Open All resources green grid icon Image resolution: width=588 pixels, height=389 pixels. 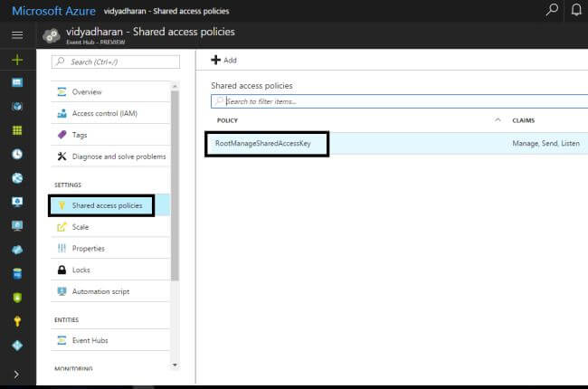pyautogui.click(x=17, y=130)
